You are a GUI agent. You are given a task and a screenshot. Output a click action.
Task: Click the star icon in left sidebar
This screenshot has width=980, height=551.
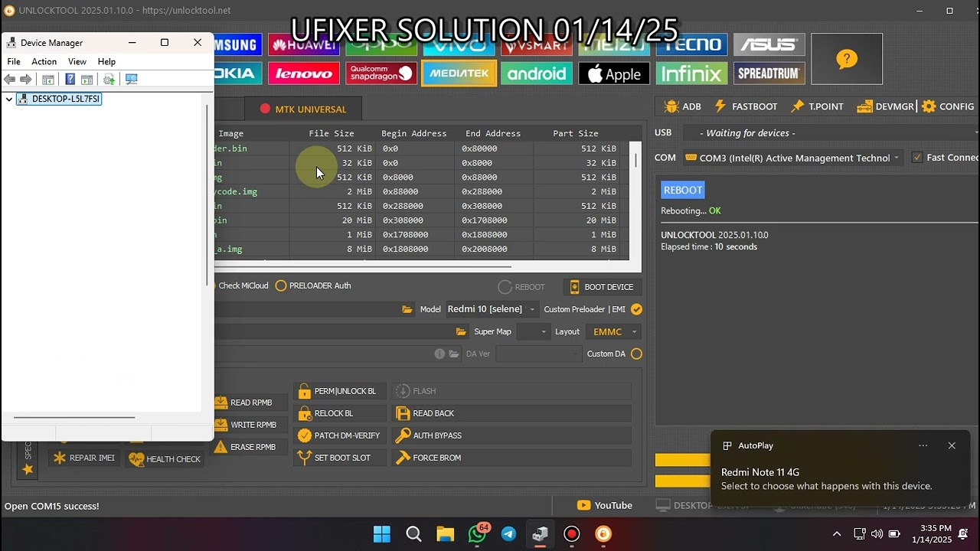[28, 469]
